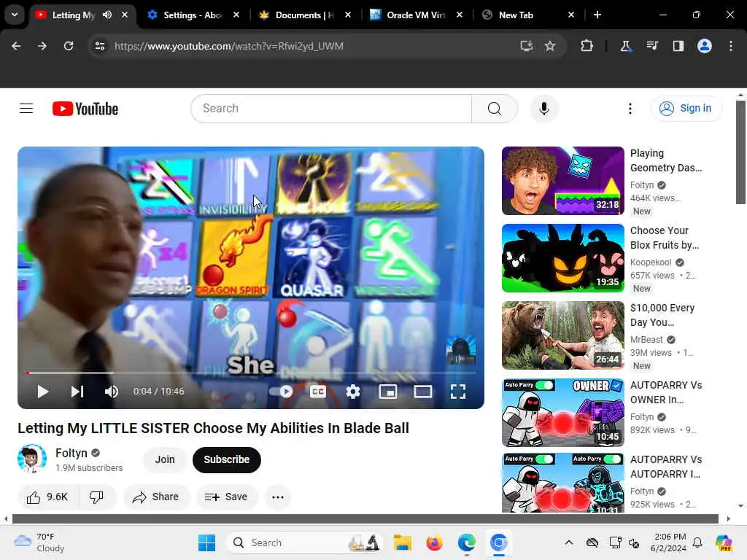The image size is (747, 560).
Task: Like the video
Action: tap(47, 497)
